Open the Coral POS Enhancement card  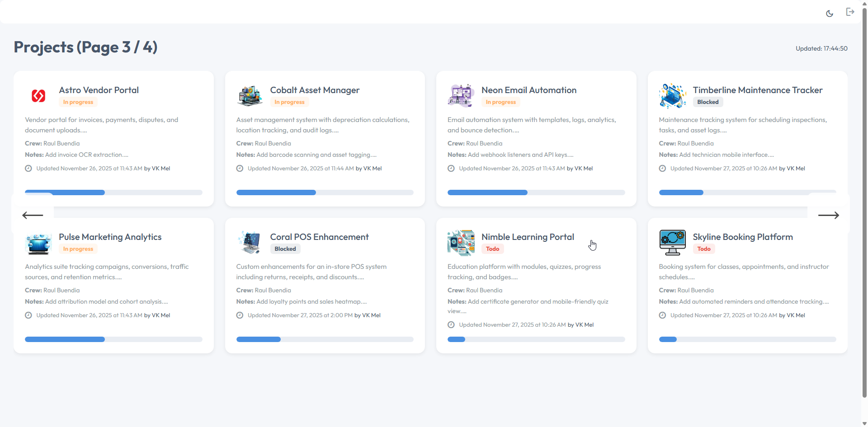(324, 285)
